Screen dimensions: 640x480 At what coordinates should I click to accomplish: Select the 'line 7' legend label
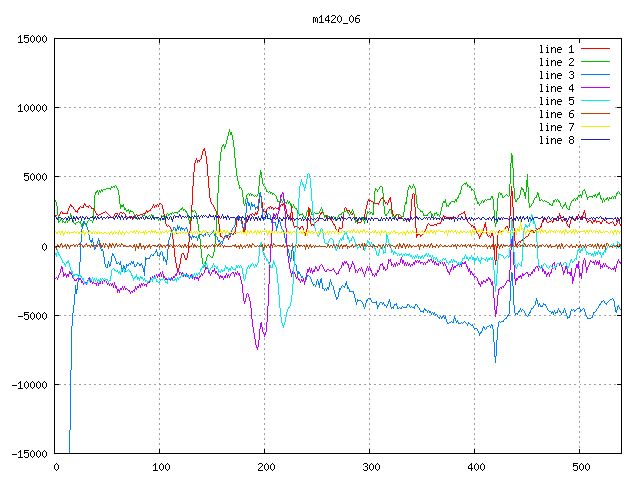click(x=556, y=127)
